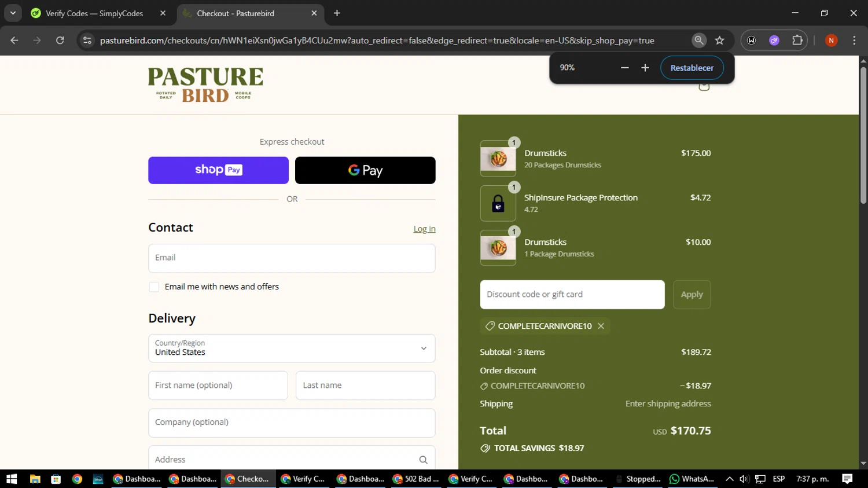Click the Express checkout label
Image resolution: width=868 pixels, height=488 pixels.
tap(292, 142)
